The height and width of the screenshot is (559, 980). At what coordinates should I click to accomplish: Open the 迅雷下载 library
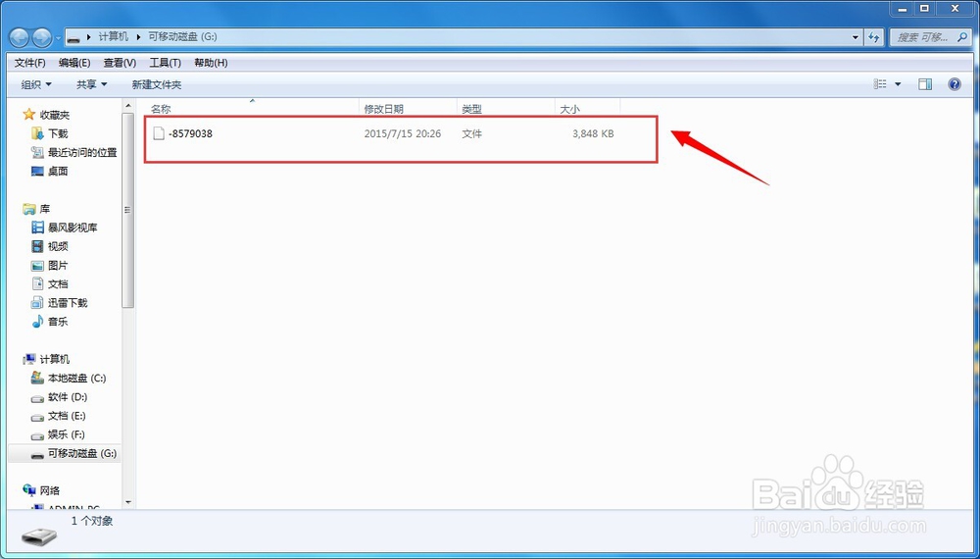click(x=68, y=303)
